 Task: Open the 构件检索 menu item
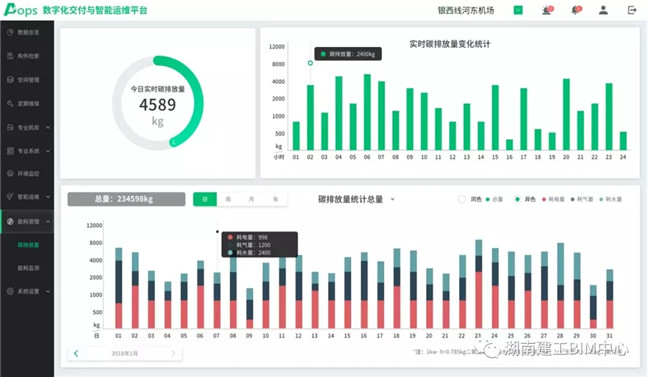(28, 56)
